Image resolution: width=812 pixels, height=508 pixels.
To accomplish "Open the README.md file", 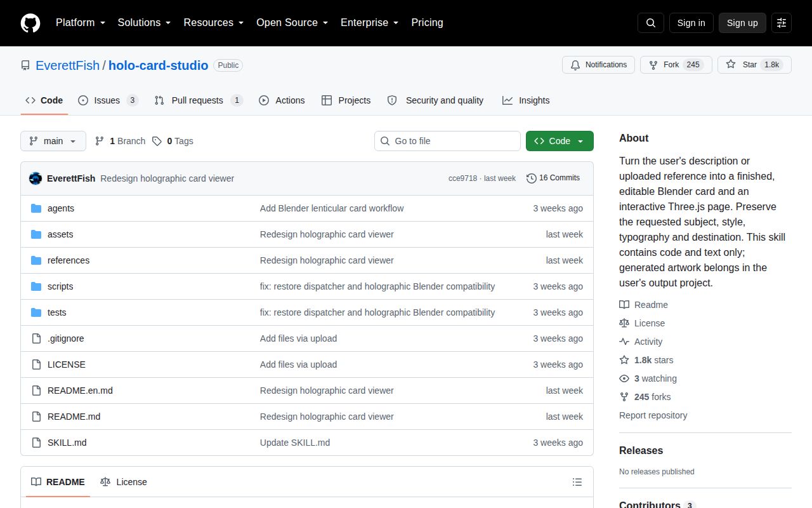I will click(74, 417).
